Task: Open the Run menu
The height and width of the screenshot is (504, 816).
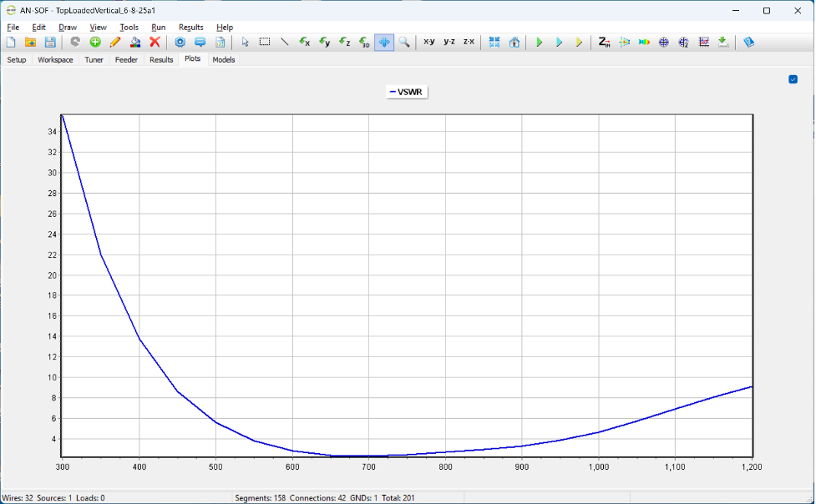Action: [x=158, y=27]
